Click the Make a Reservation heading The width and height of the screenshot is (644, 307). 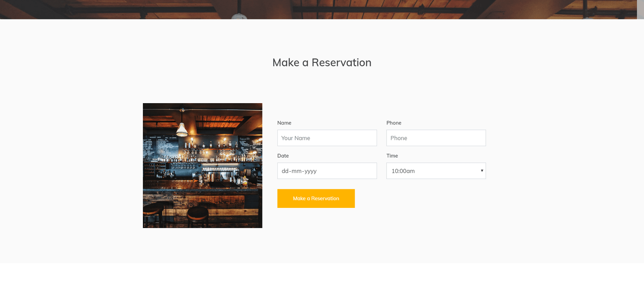(322, 62)
